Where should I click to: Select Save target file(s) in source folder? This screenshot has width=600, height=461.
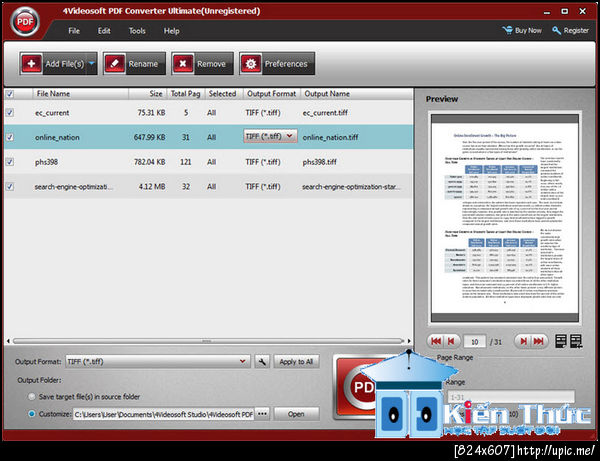[32, 397]
